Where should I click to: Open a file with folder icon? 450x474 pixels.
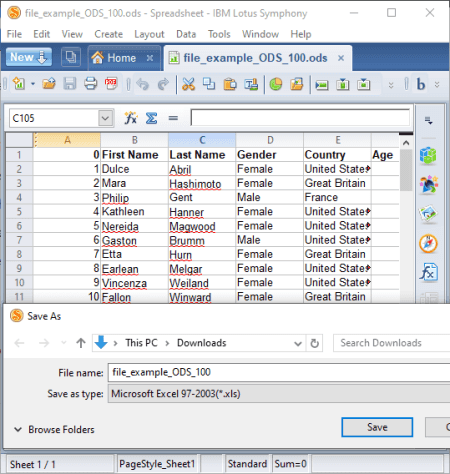point(49,83)
